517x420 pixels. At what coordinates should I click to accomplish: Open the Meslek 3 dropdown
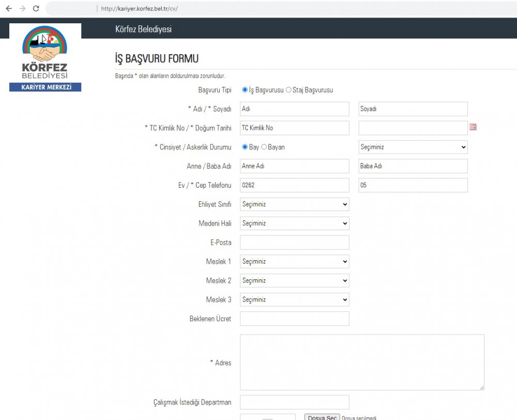(x=294, y=299)
